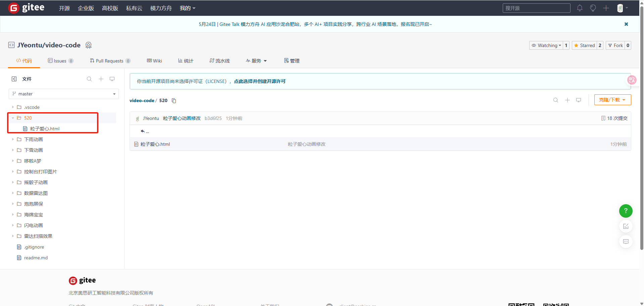Click the Gitee logo in the top navigation

26,8
